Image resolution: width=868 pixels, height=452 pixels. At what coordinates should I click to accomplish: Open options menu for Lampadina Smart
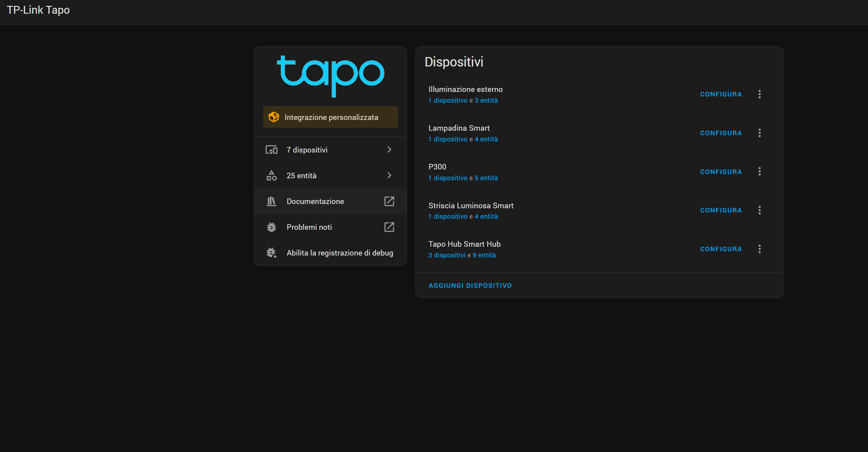(x=759, y=133)
